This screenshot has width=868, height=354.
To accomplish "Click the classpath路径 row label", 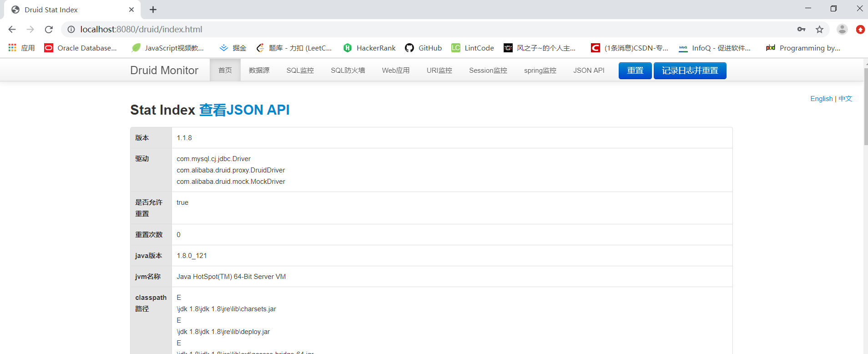I will tap(151, 303).
